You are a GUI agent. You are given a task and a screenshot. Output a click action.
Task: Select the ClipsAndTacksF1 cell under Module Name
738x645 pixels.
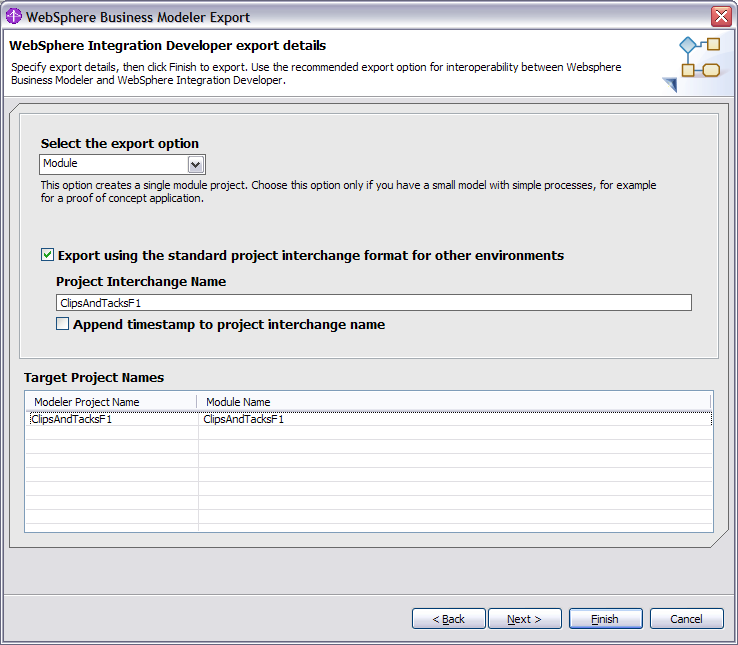tap(244, 420)
